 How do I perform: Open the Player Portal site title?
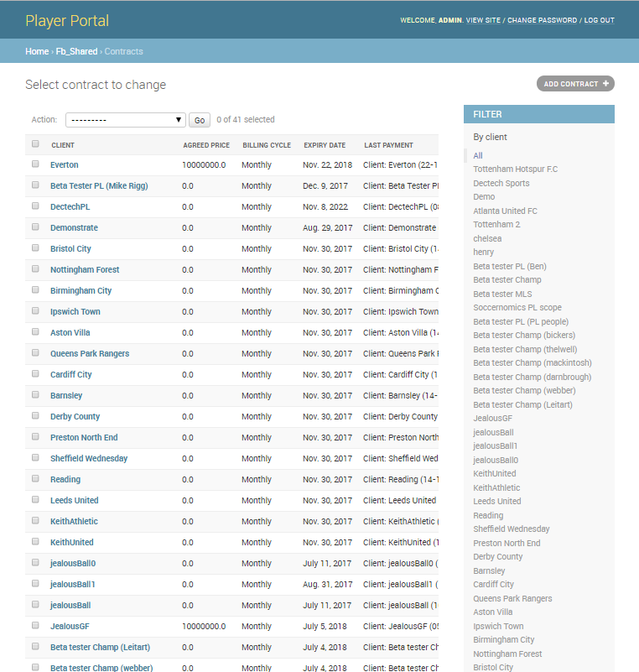point(67,21)
